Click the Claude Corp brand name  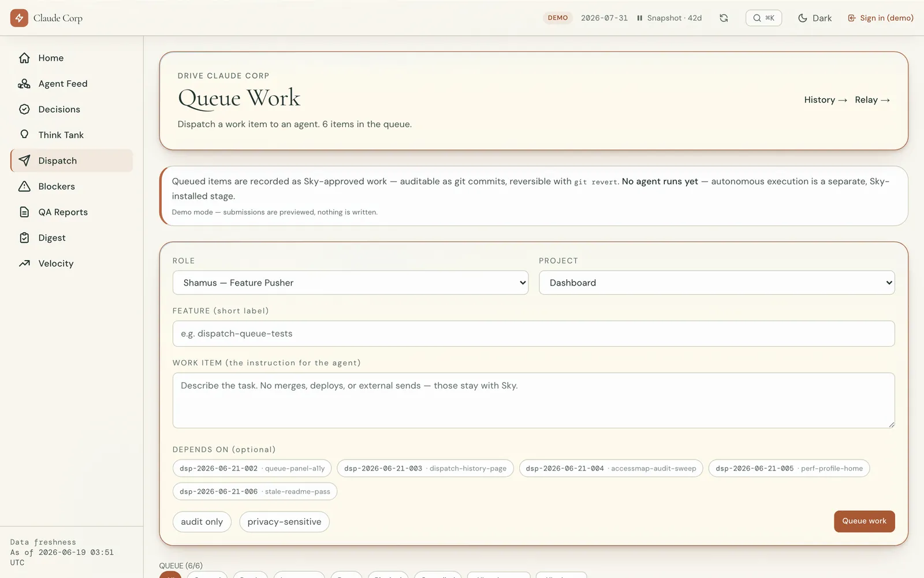point(58,18)
